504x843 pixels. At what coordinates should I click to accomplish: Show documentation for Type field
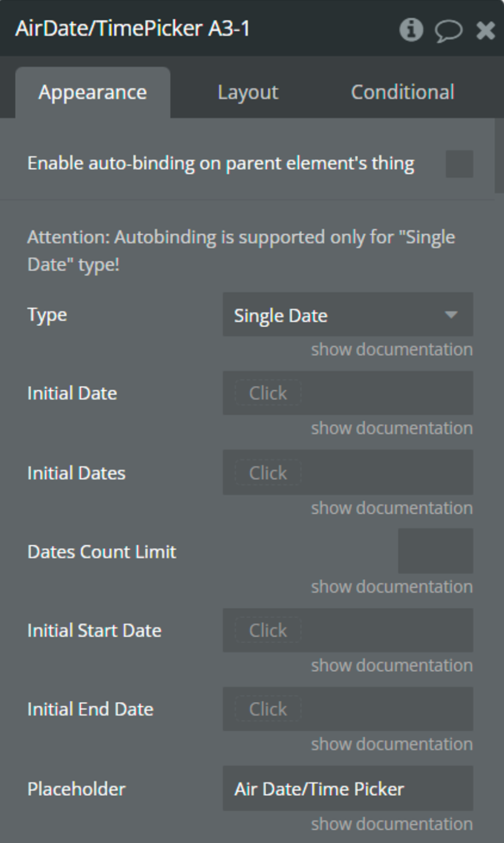pos(392,350)
